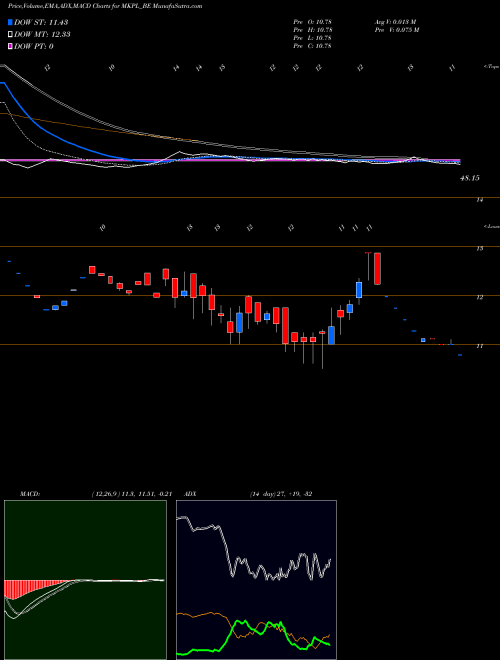
Task: Click the ADX values '(14 day) 27, +19, -32'
Action: 281,494
